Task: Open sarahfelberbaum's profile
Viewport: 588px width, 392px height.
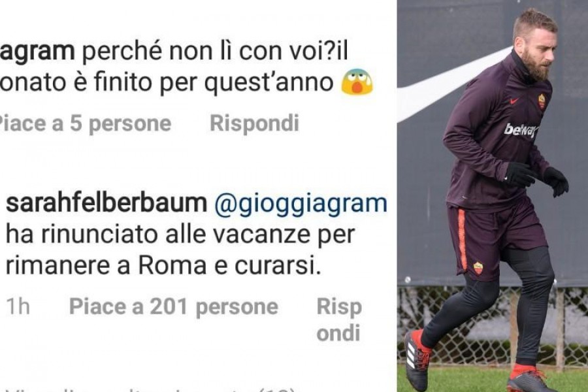Action: click(106, 204)
